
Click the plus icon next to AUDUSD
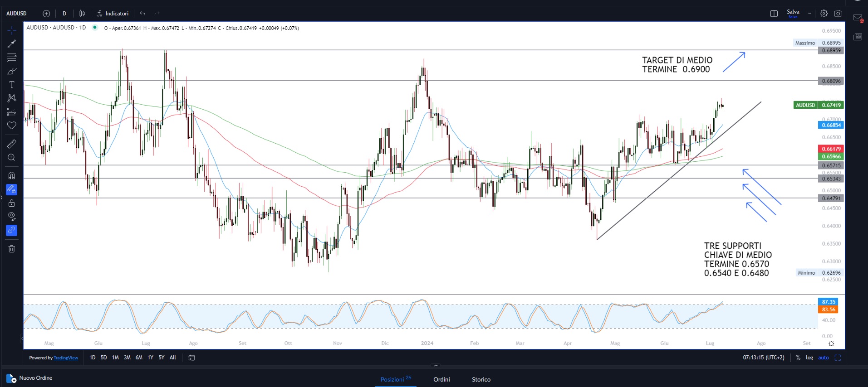[x=46, y=14]
